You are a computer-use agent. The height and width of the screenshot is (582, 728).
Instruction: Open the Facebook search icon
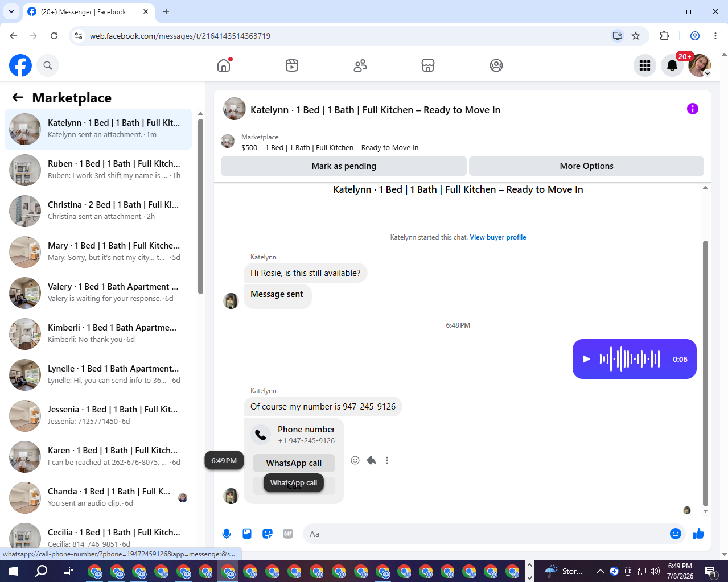point(48,65)
